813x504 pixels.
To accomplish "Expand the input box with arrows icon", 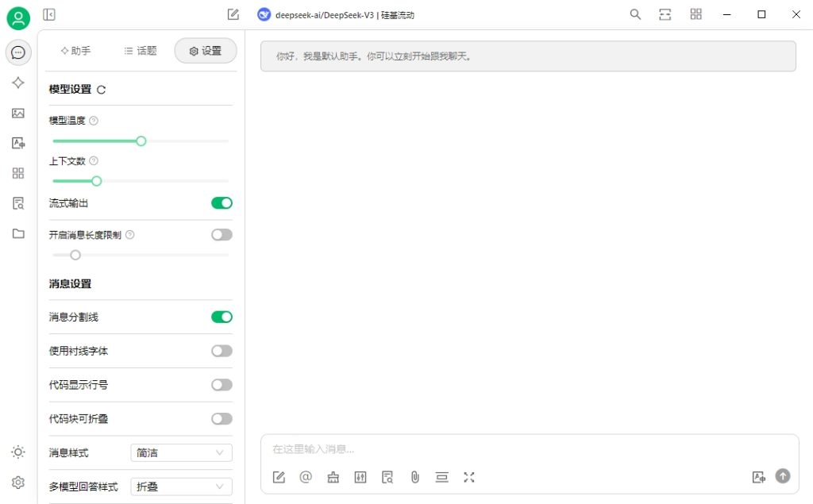I will [469, 477].
